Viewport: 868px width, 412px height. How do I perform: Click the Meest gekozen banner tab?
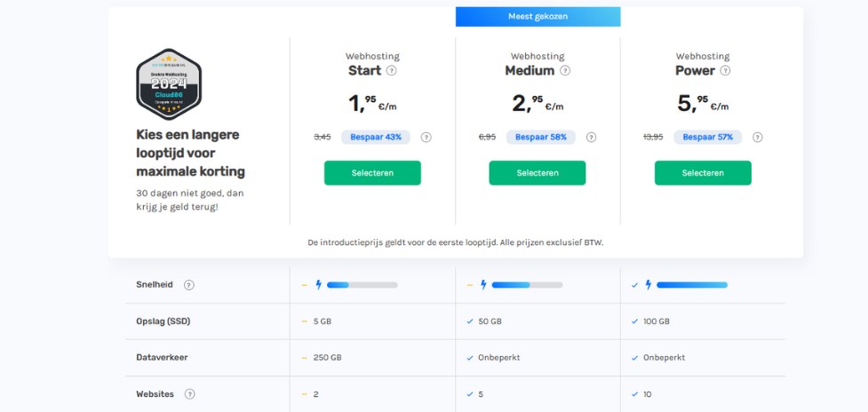click(x=538, y=17)
